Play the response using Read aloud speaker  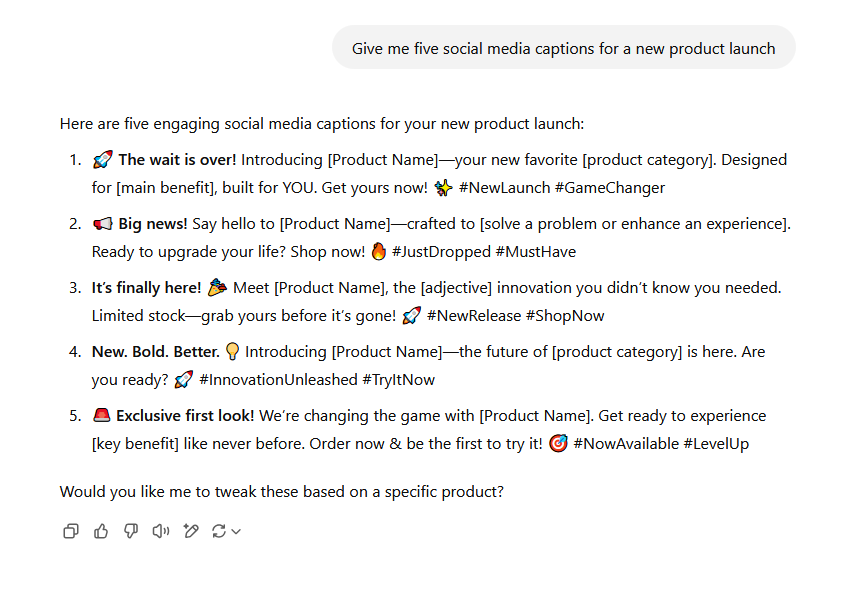coord(160,531)
